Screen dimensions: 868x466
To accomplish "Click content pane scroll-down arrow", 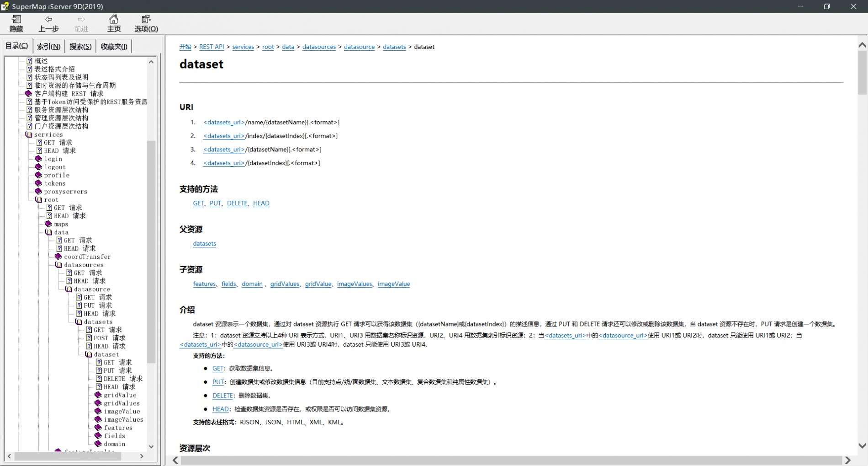I will coord(862,445).
